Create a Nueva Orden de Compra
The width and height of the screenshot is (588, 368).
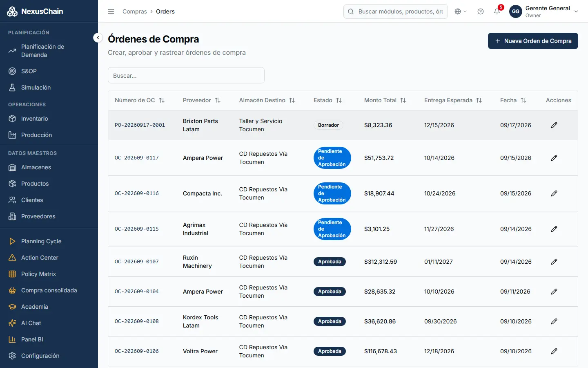[x=533, y=41]
